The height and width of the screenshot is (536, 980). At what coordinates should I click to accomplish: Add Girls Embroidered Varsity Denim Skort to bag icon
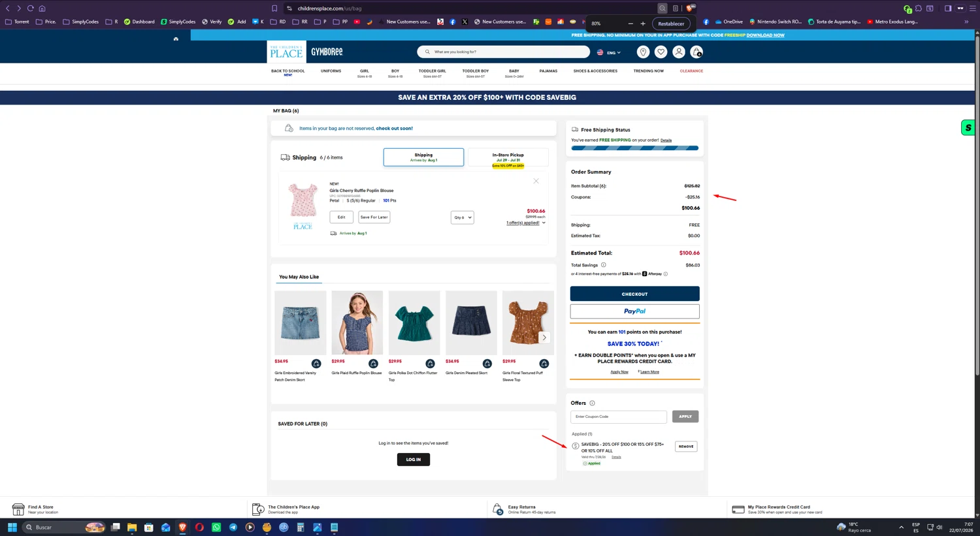coord(316,364)
